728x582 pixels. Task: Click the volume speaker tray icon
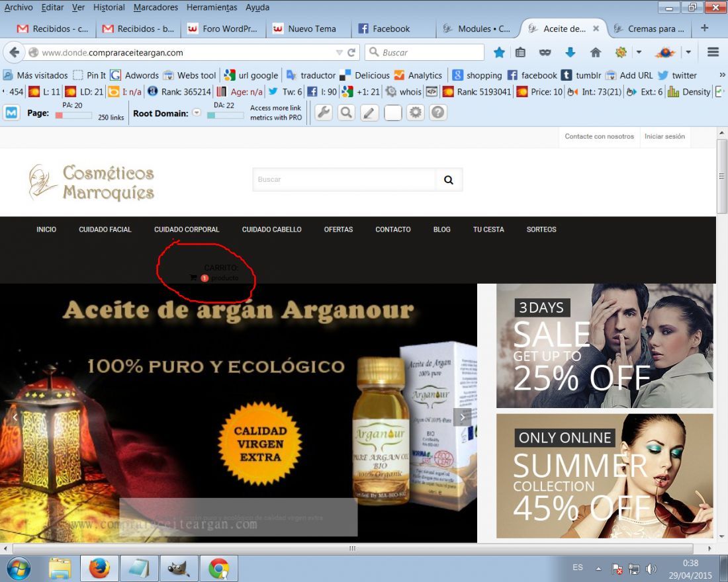pos(651,569)
